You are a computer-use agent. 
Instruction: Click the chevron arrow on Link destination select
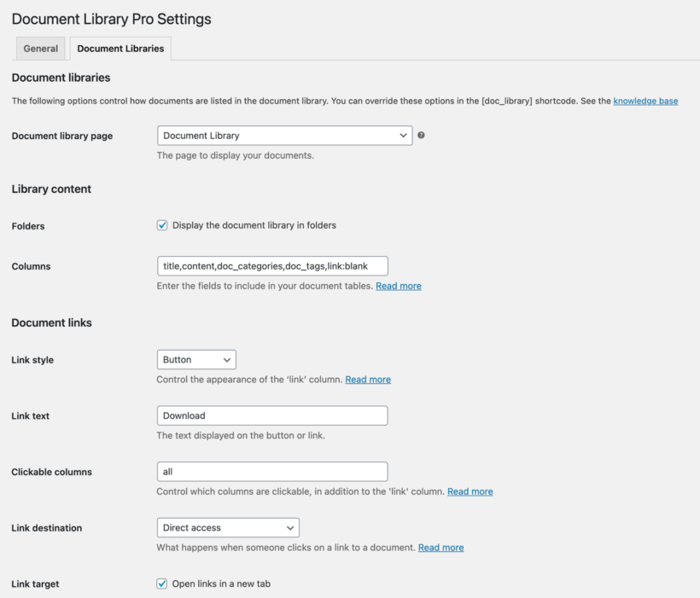[x=289, y=528]
